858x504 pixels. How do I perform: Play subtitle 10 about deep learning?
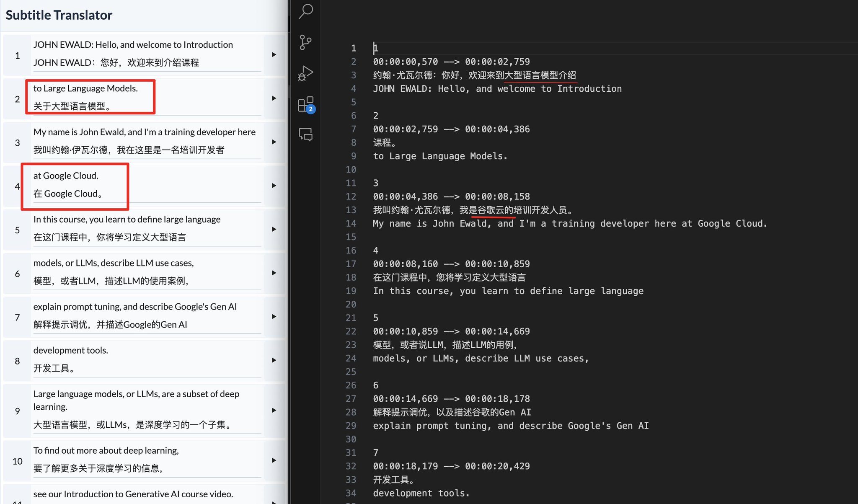274,460
